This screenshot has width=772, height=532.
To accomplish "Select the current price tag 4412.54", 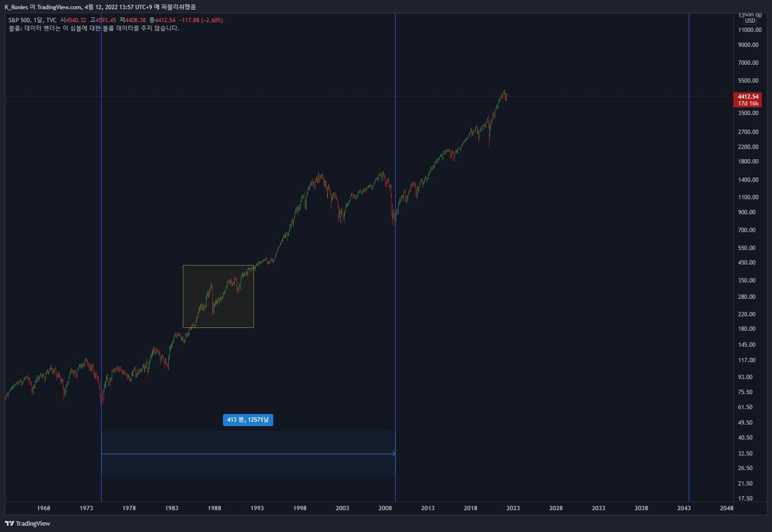I will point(748,97).
